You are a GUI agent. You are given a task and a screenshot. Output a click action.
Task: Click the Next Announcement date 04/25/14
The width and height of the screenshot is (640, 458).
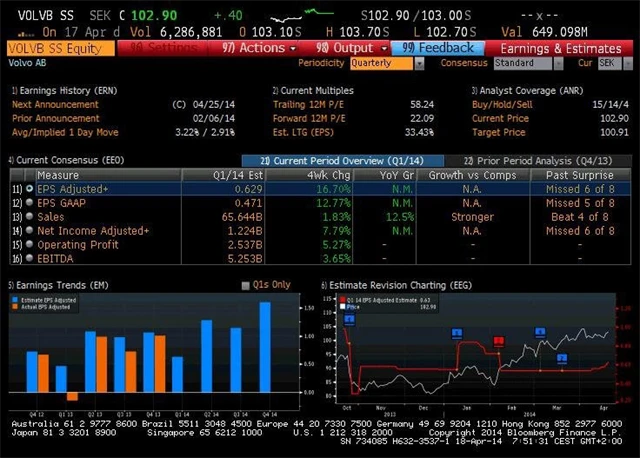point(213,104)
